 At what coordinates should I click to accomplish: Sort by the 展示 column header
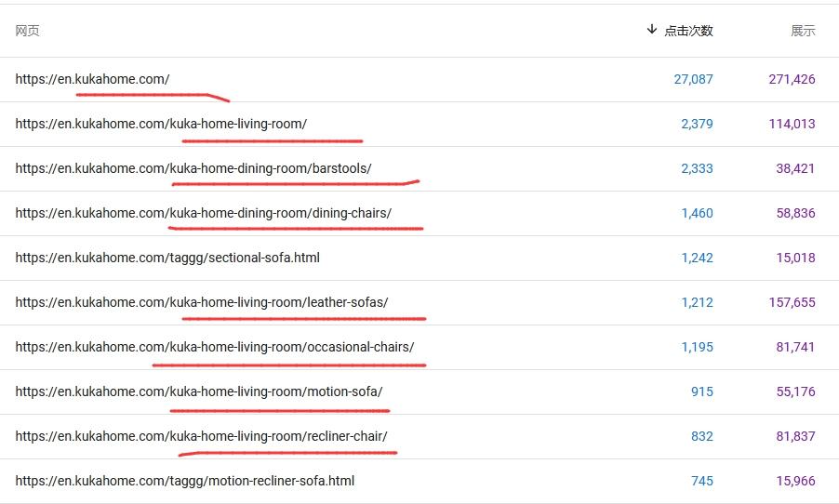(x=802, y=31)
